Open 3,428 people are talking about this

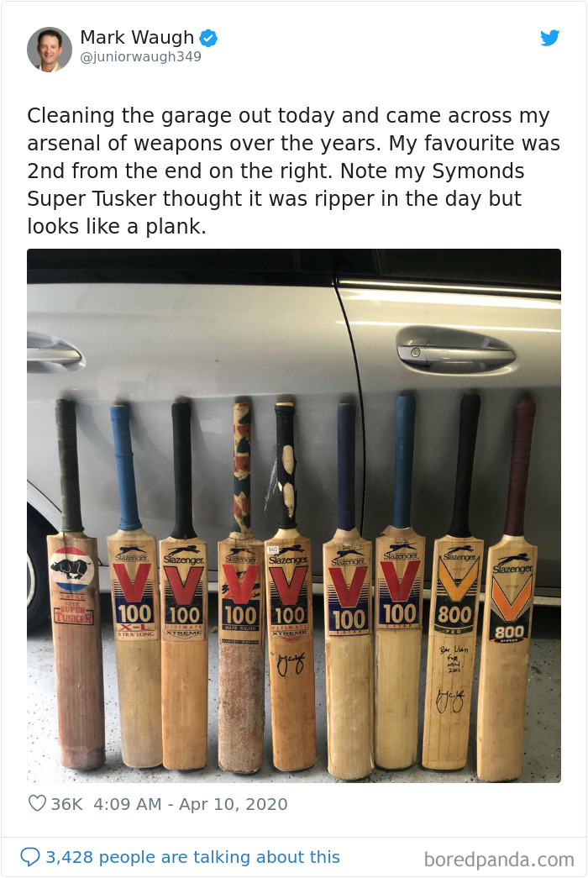pos(192,857)
